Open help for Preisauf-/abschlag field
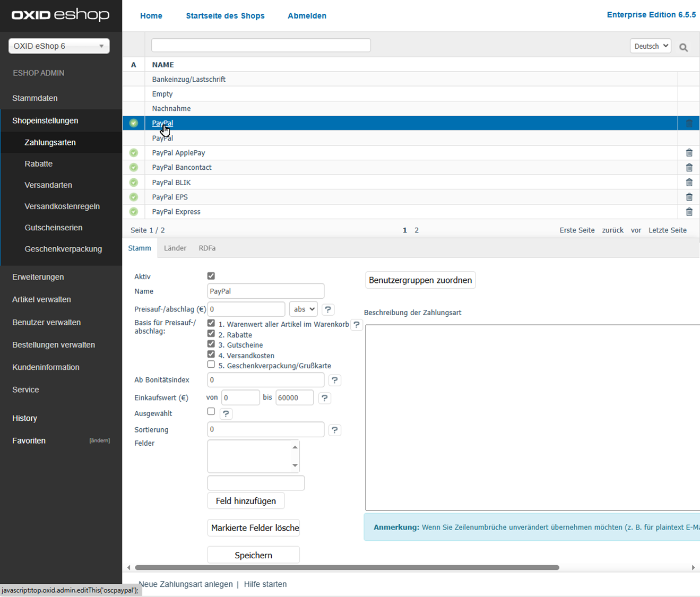 tap(328, 309)
